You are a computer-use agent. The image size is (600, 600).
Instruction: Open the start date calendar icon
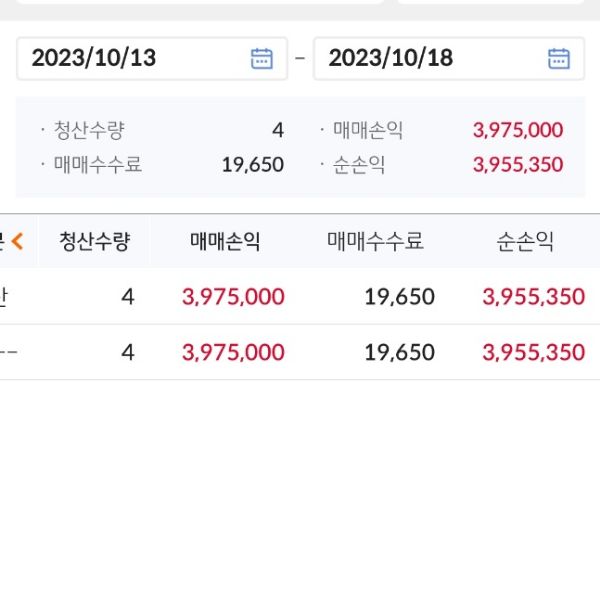(261, 58)
